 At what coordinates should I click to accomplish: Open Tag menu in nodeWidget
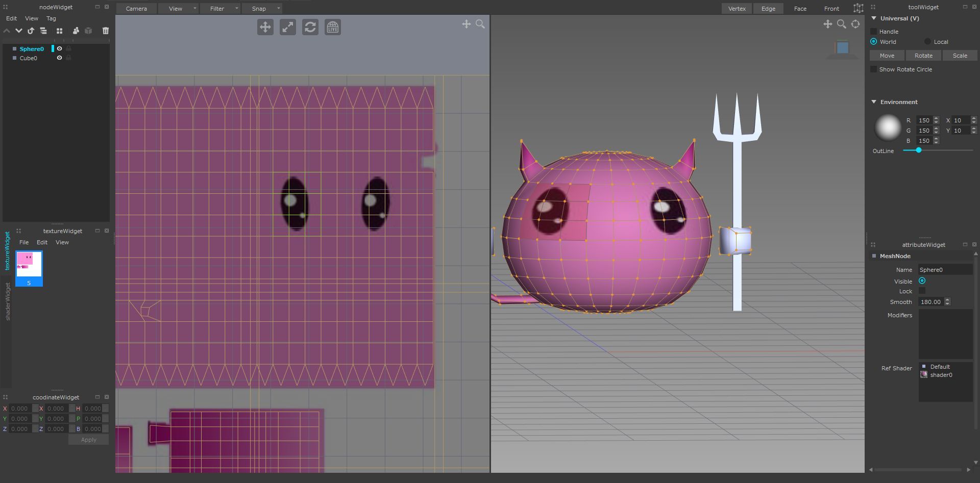coord(51,18)
